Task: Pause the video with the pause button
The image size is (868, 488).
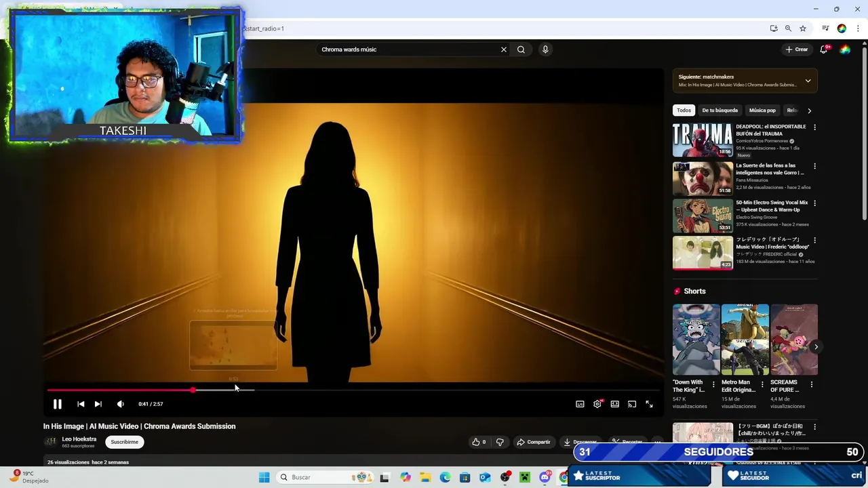Action: point(57,404)
